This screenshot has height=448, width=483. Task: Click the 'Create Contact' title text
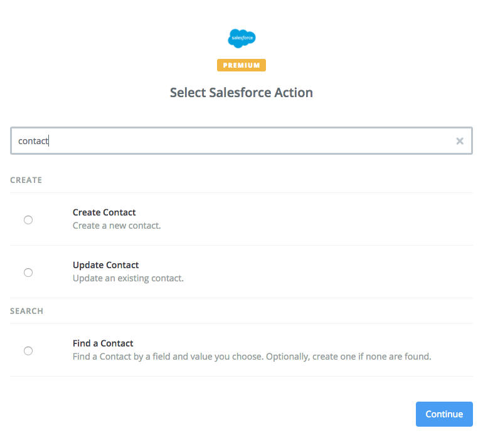click(104, 212)
